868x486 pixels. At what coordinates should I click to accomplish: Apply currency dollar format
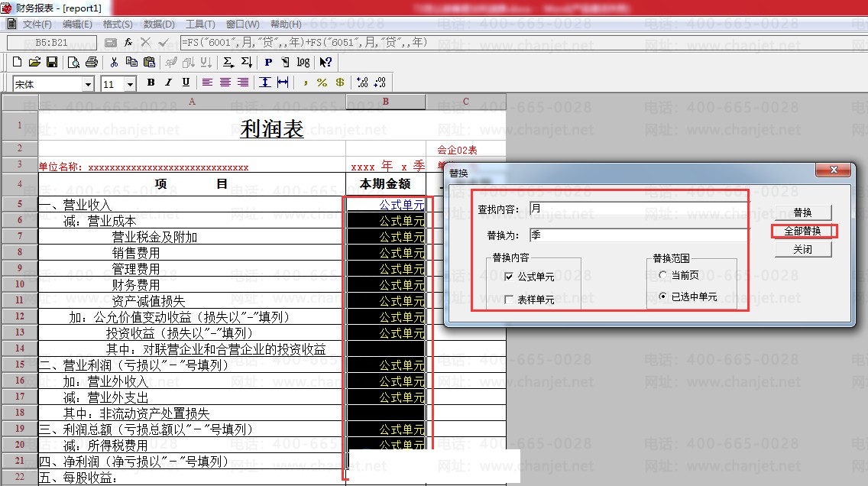340,83
